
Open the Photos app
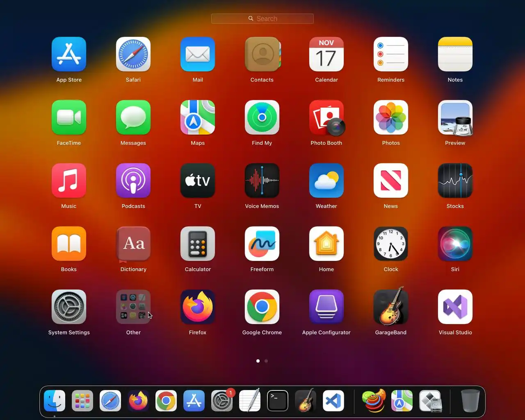pos(391,117)
